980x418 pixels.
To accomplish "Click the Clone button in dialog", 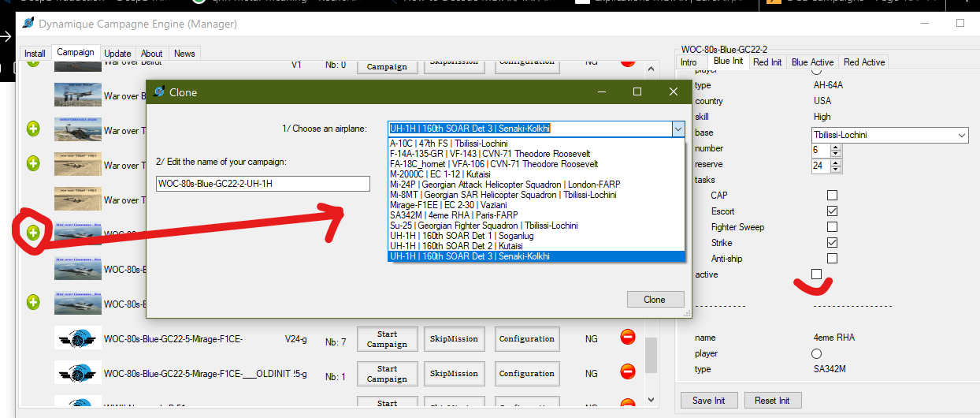I will 655,299.
